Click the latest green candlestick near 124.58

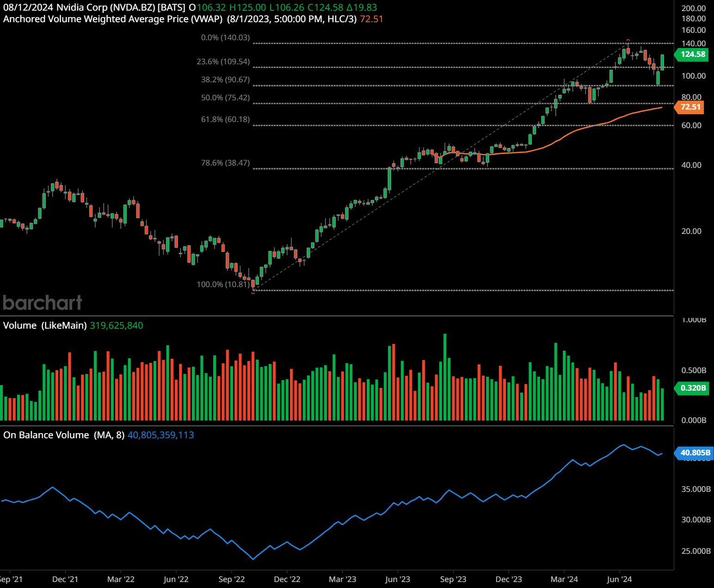pos(662,62)
